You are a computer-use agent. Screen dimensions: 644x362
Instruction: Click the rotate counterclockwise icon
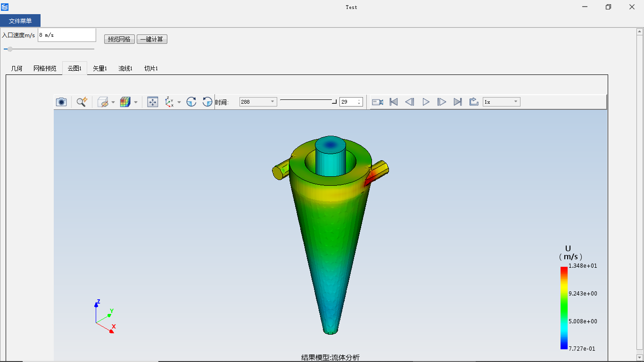tap(207, 102)
